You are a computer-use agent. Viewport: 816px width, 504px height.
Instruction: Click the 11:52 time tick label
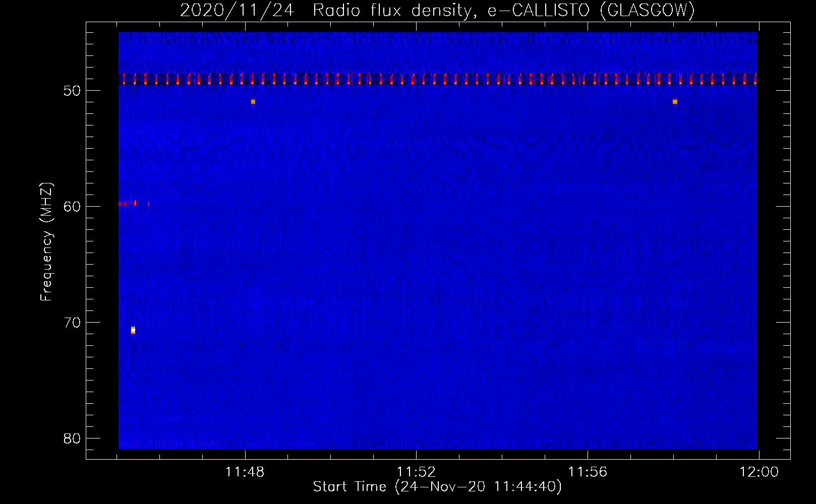tap(416, 472)
